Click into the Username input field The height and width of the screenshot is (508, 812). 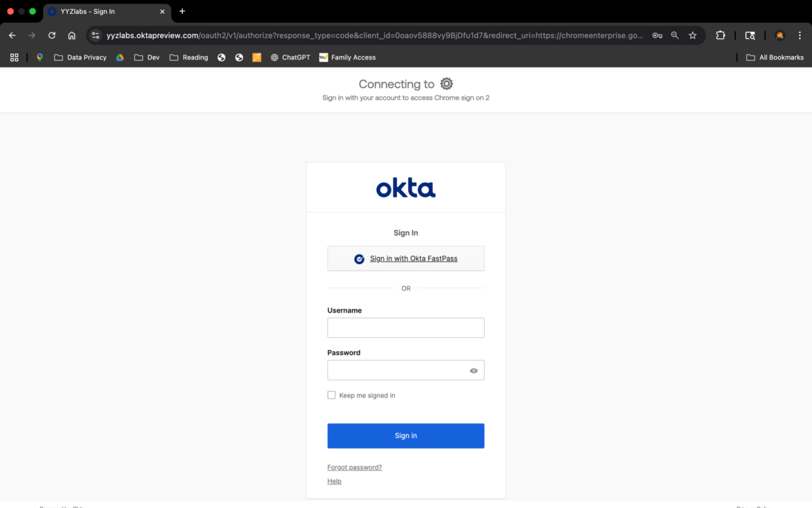point(406,328)
